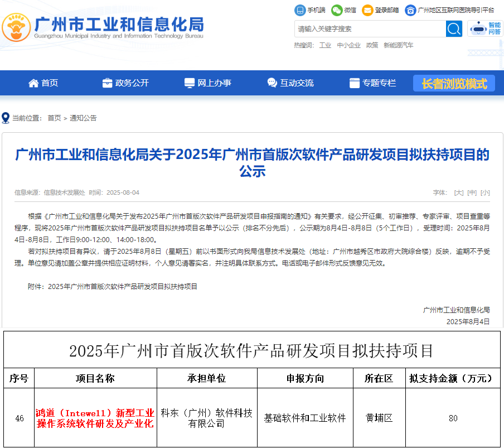504x448 pixels.
Task: Click the 项目名称 column header
Action: [95, 378]
